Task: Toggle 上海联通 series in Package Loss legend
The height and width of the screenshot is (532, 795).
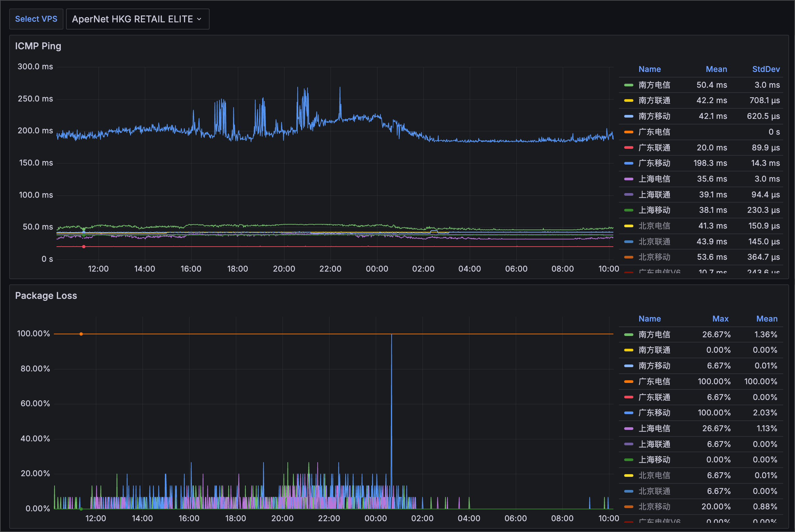Action: (654, 444)
